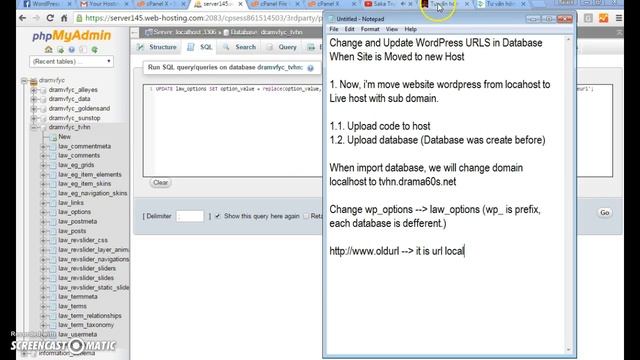Open the law_revslider_css table
The image size is (640, 360).
pos(83,240)
